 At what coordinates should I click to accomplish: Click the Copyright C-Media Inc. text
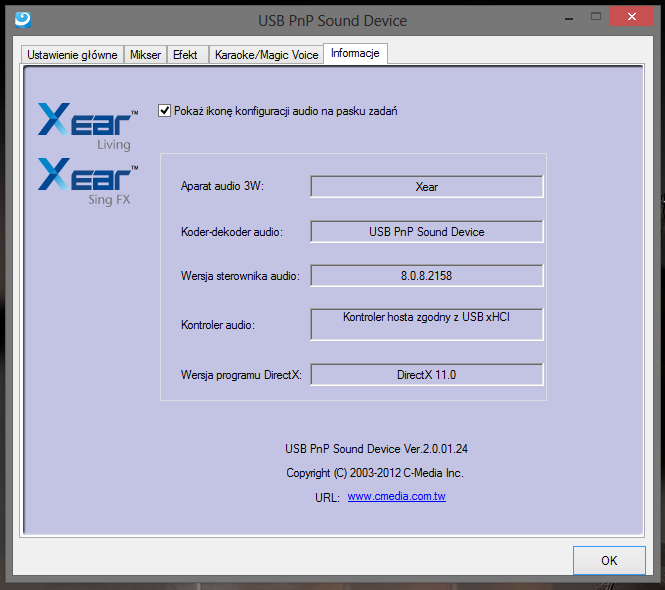(375, 473)
